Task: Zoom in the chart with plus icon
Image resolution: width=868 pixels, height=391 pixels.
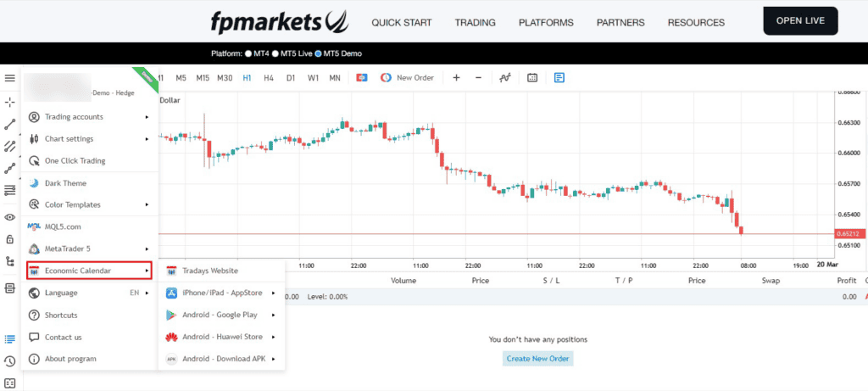Action: (456, 78)
